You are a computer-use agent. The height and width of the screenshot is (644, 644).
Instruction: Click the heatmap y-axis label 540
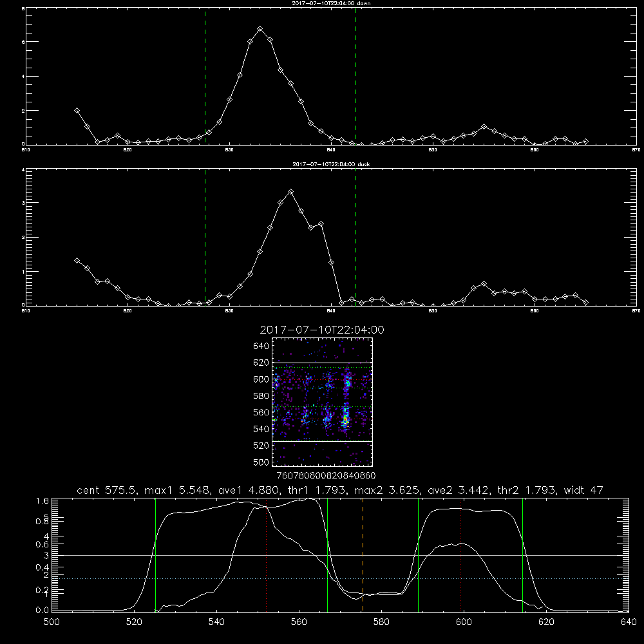pyautogui.click(x=261, y=429)
